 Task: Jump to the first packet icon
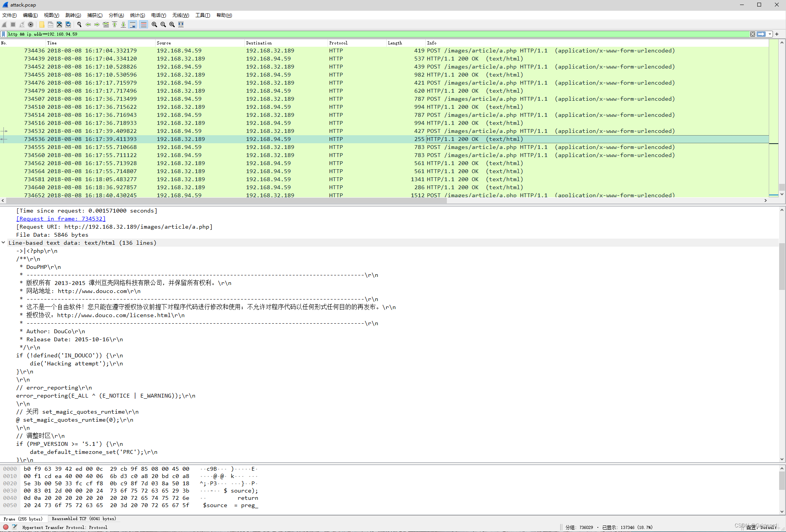[x=115, y=25]
